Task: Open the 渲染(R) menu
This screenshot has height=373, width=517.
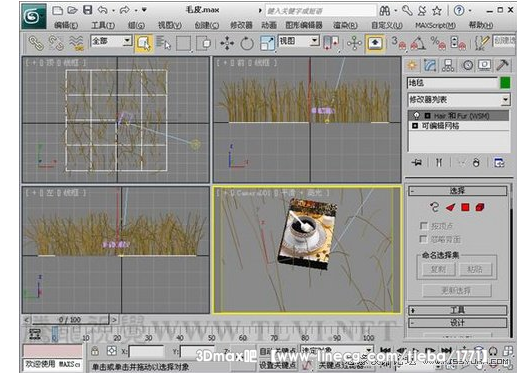Action: click(345, 25)
